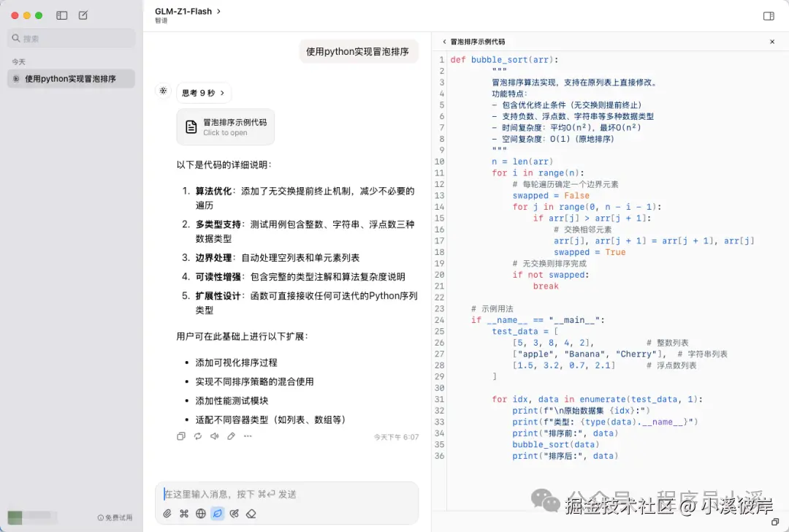Viewport: 789px width, 532px height.
Task: Open the 冒泡排序示例代码 artifact card
Action: 225,126
